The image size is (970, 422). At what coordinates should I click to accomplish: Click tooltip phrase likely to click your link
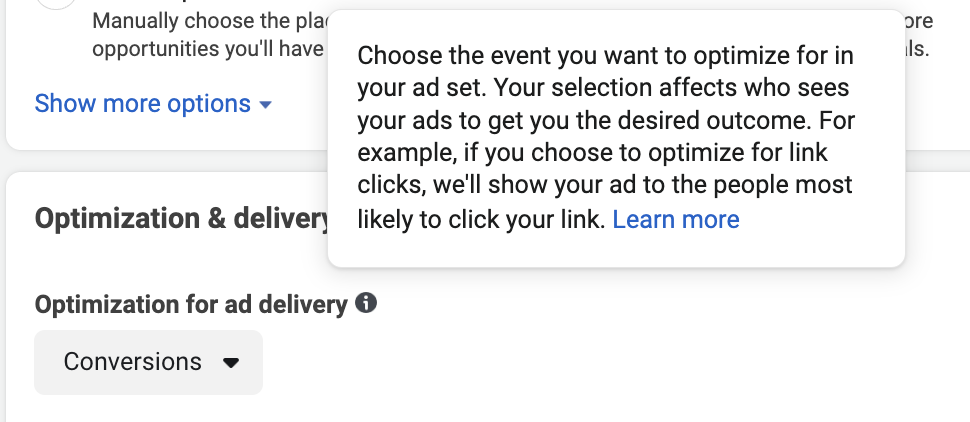(481, 220)
